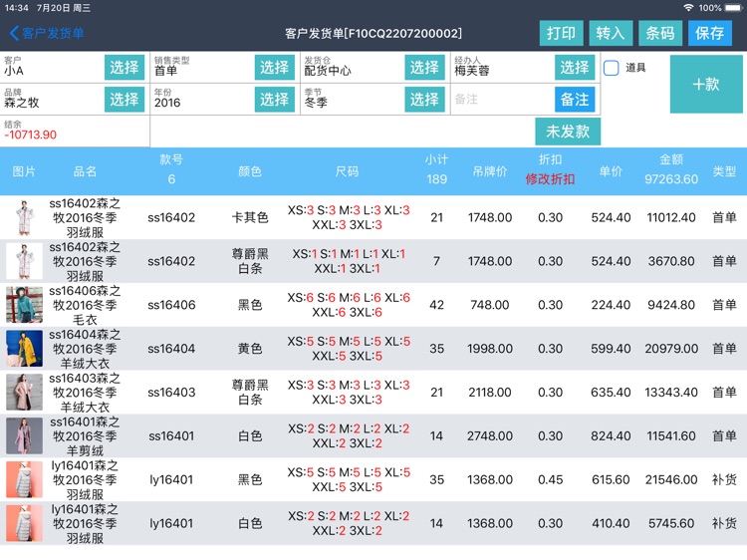Save the order with 保存
This screenshot has height=560, width=747.
click(710, 33)
